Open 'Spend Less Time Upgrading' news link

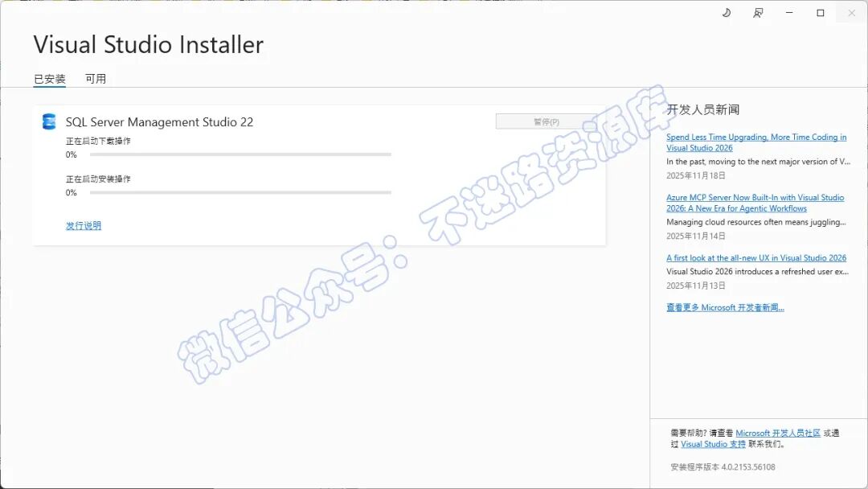click(756, 142)
